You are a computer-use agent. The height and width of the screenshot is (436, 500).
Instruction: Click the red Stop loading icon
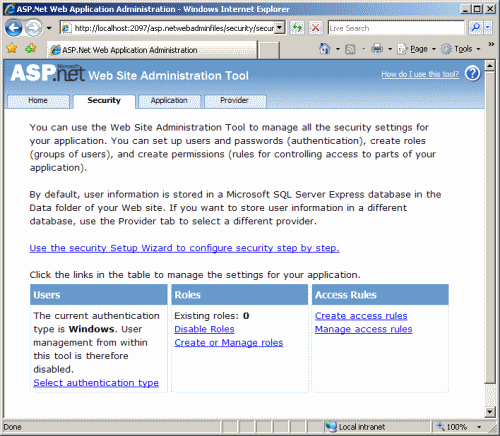pos(316,28)
